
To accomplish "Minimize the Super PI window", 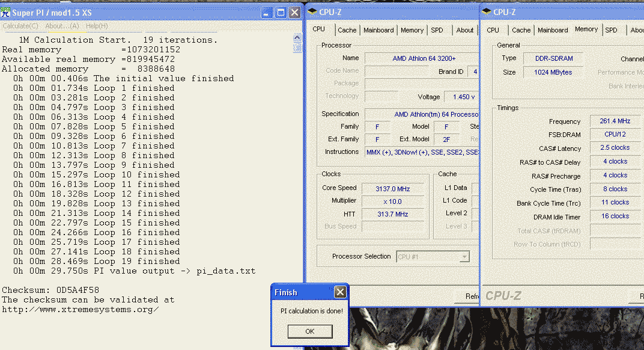I will point(267,13).
